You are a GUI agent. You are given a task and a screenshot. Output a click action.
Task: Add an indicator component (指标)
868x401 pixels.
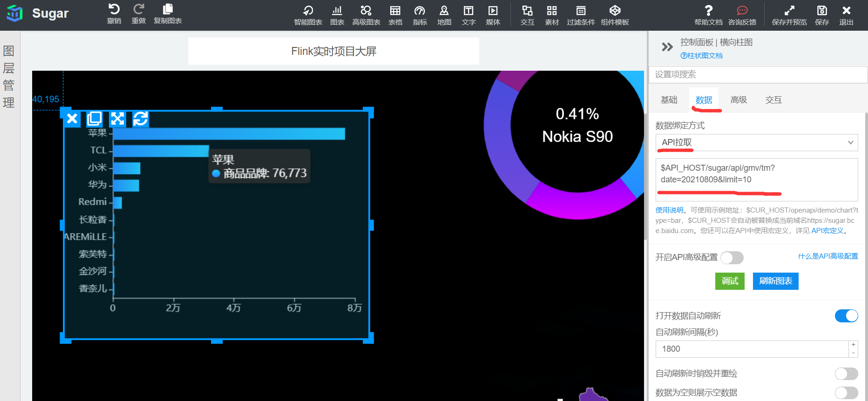click(x=420, y=15)
